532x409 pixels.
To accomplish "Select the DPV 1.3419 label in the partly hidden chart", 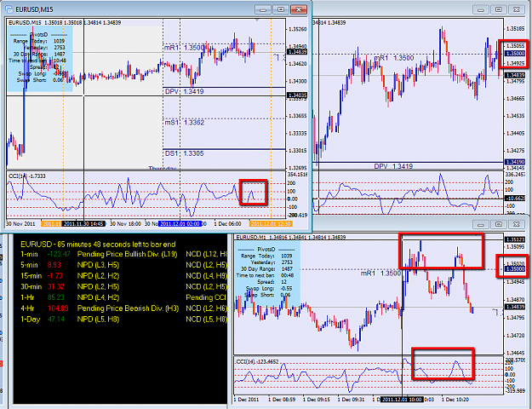I will pos(393,166).
